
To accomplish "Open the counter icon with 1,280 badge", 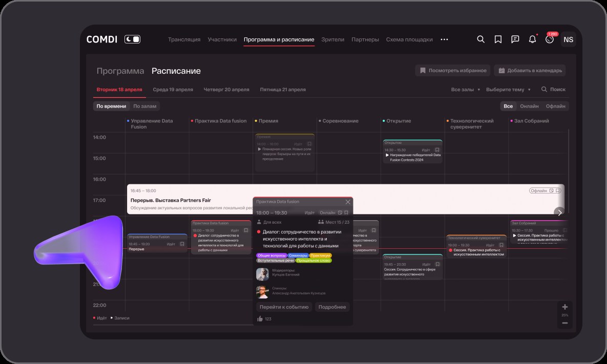I will [550, 39].
